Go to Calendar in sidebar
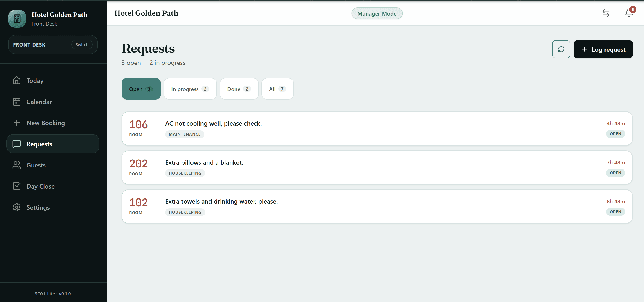The height and width of the screenshot is (302, 644). 53,102
